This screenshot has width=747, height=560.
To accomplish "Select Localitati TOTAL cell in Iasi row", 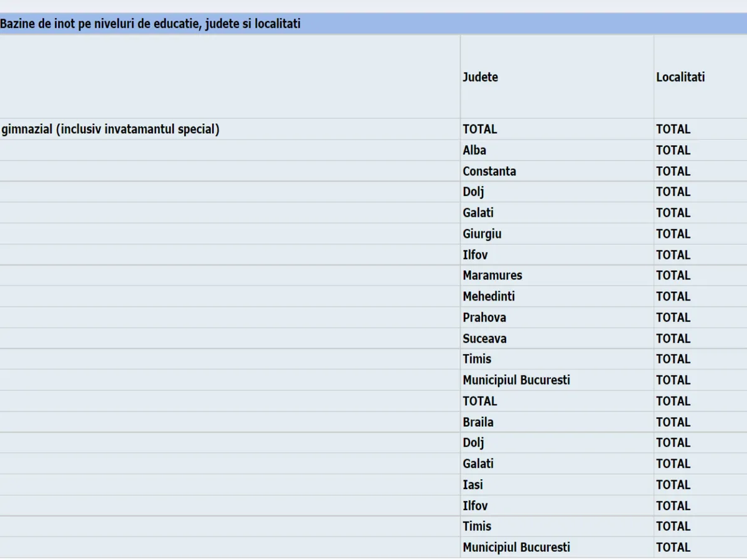I will pyautogui.click(x=673, y=485).
